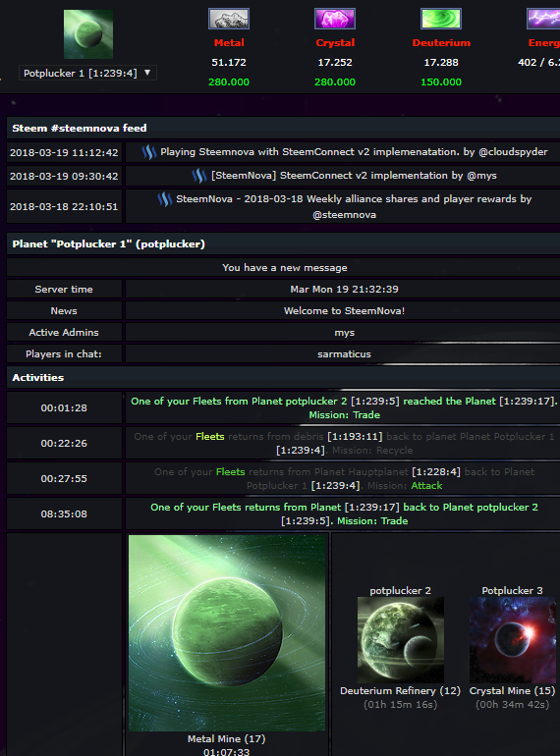
Task: Click coordinates [1:228:4] in Attack row
Action: coord(435,471)
